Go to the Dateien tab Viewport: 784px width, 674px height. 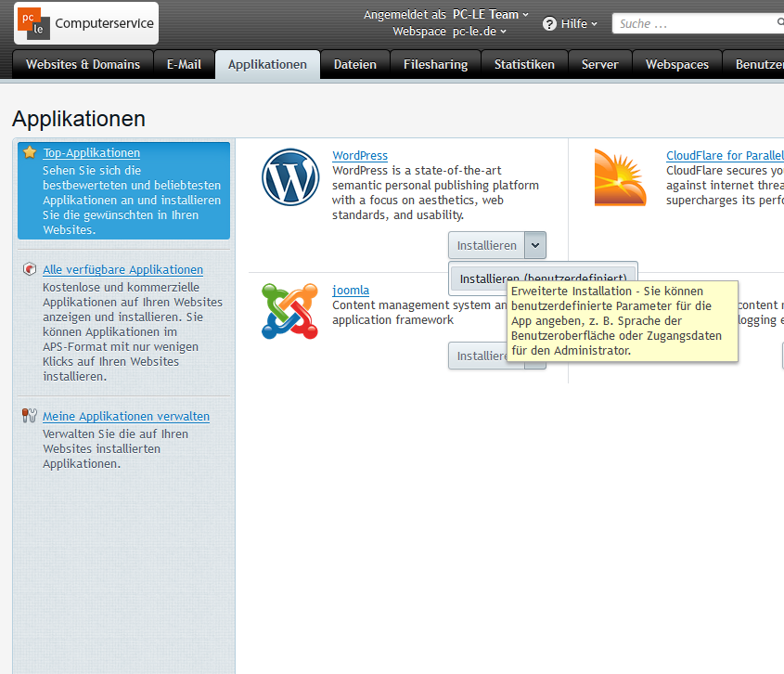click(x=355, y=65)
